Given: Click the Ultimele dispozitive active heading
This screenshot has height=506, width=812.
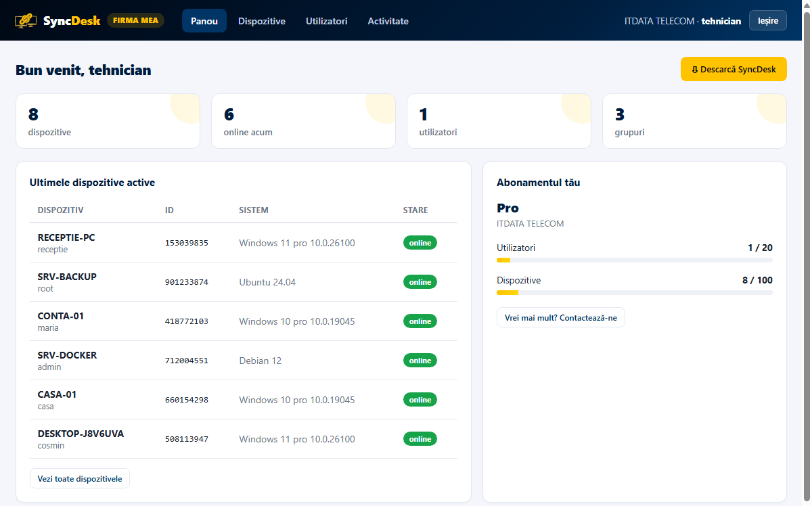Looking at the screenshot, I should [92, 183].
